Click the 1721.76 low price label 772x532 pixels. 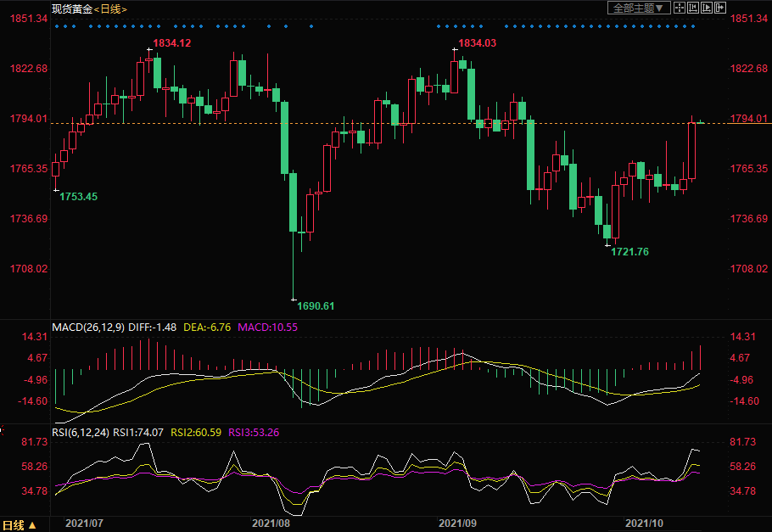pyautogui.click(x=629, y=252)
